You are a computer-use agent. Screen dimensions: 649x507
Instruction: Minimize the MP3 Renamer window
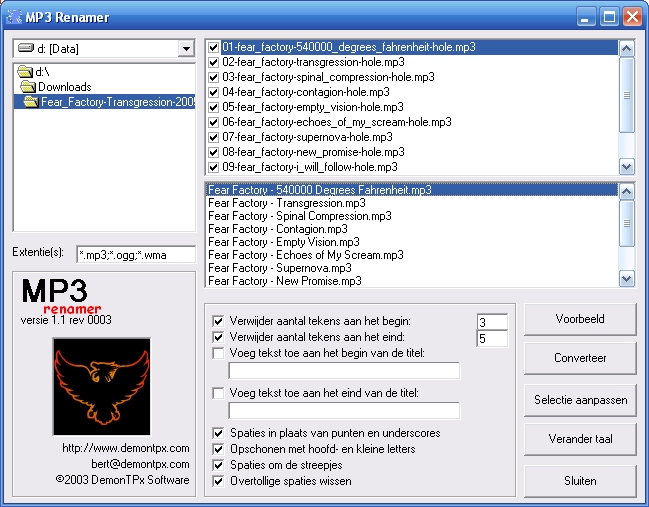pos(585,17)
